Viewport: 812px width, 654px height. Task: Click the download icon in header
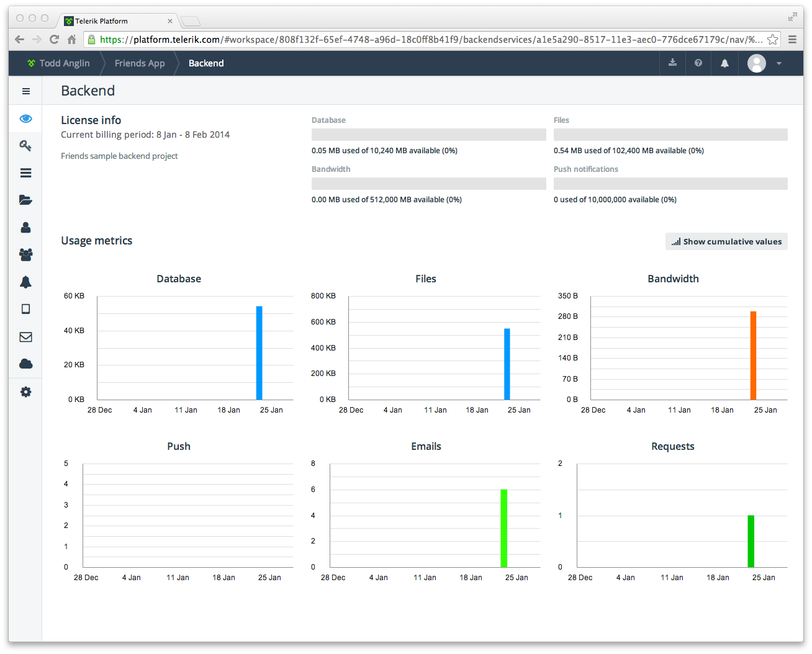point(672,63)
